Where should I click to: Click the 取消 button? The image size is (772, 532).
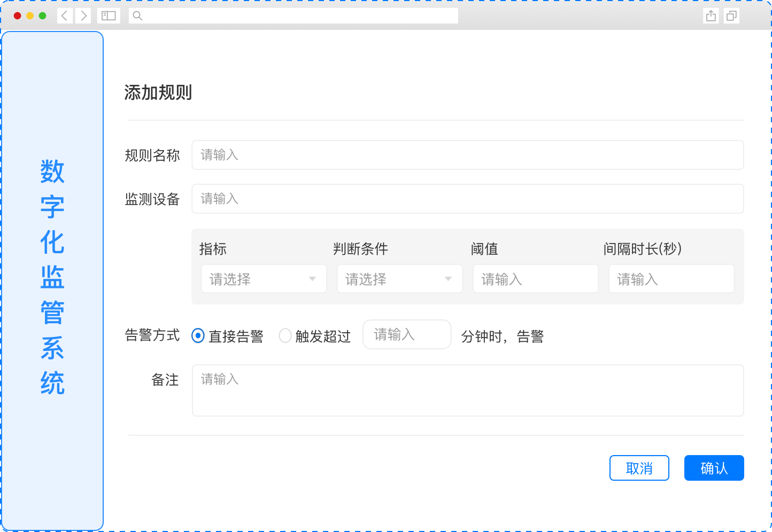point(639,468)
